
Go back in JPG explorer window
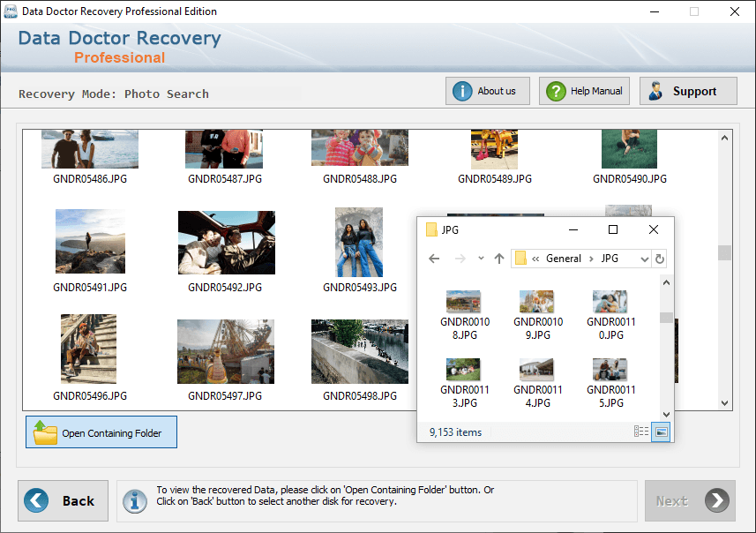(x=434, y=259)
